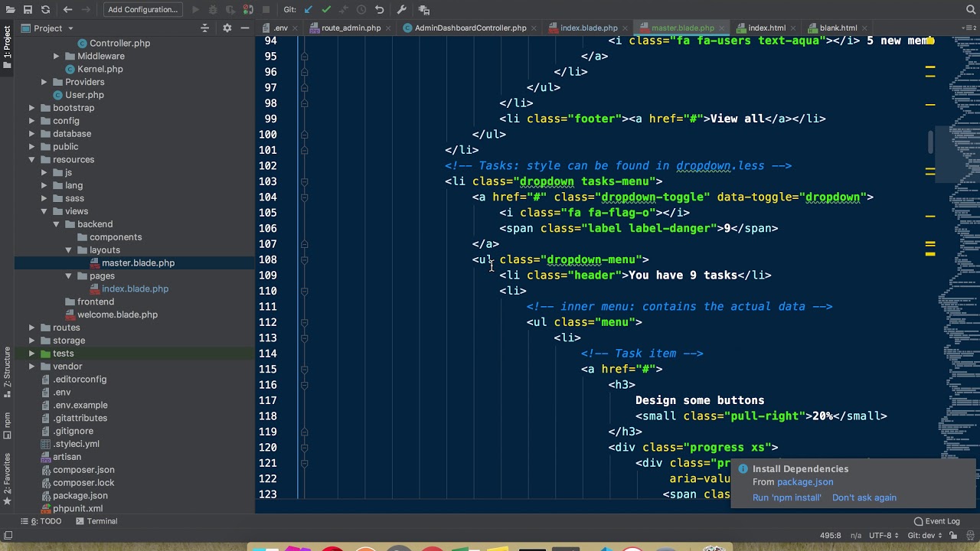This screenshot has width=980, height=551.
Task: Click Run 'npm install' link
Action: click(786, 497)
